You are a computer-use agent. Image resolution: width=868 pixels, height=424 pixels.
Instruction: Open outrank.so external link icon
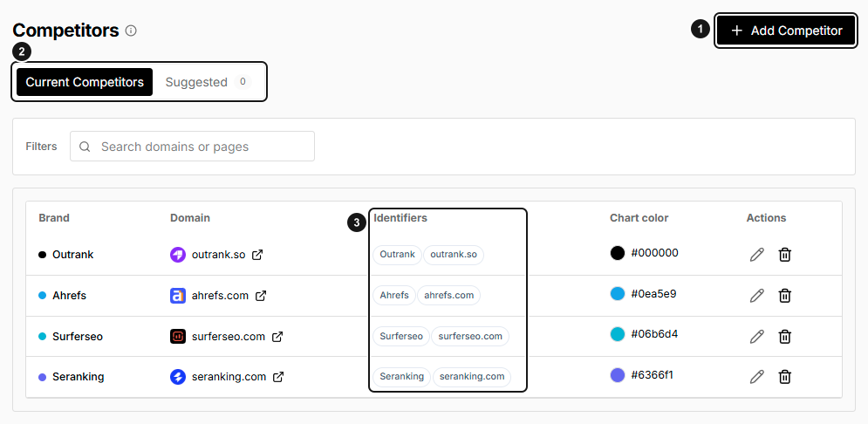click(257, 255)
